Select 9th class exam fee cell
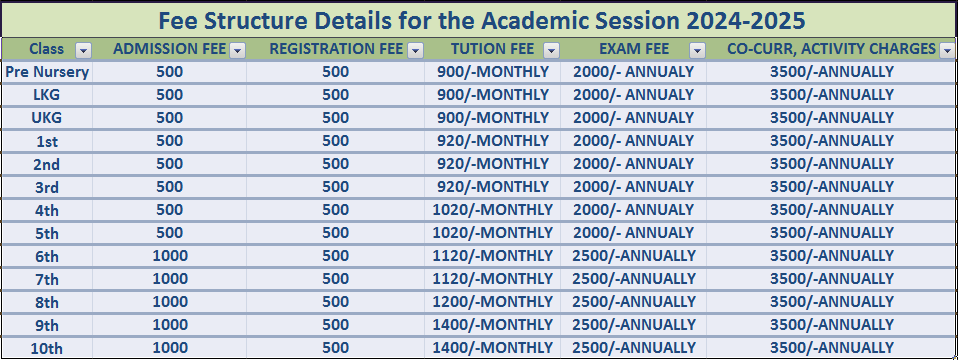 (x=634, y=325)
